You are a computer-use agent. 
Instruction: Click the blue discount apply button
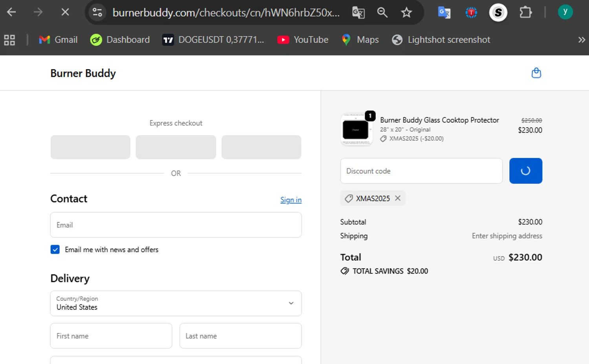[x=526, y=171]
